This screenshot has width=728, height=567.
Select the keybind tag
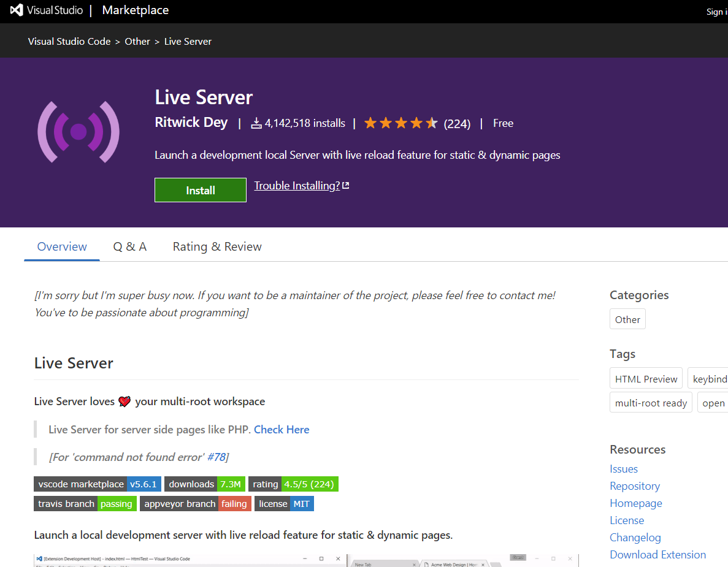pyautogui.click(x=708, y=379)
